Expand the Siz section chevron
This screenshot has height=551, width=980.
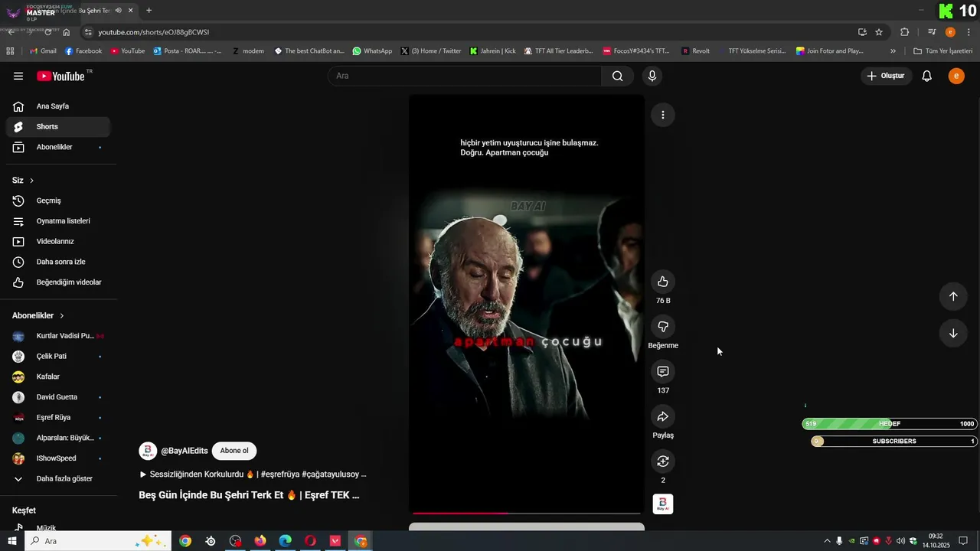click(31, 181)
